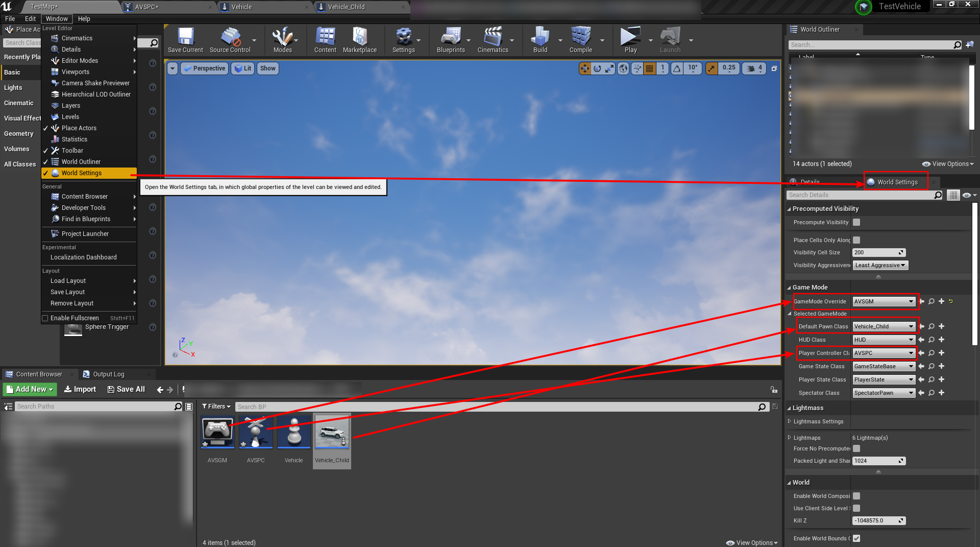
Task: Open Game State Class dropdown
Action: [x=884, y=366]
